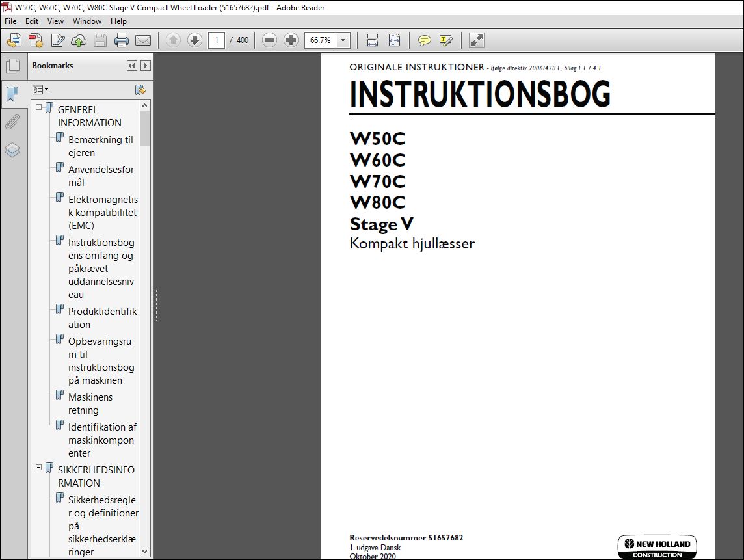The height and width of the screenshot is (560, 744).
Task: Open bookmark Instruktionsbogens omfang og påkrævet uddannelsesniveau
Action: (x=101, y=269)
